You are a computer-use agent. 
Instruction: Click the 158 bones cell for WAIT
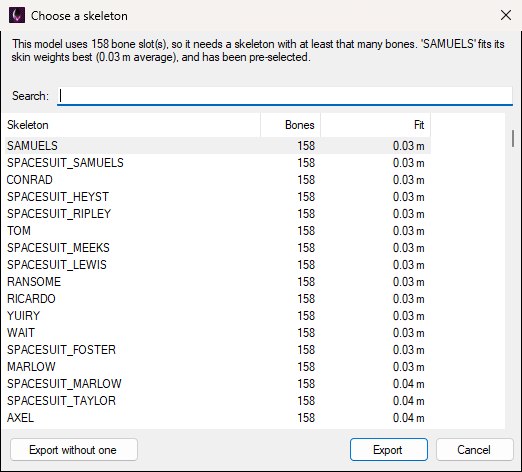click(306, 333)
